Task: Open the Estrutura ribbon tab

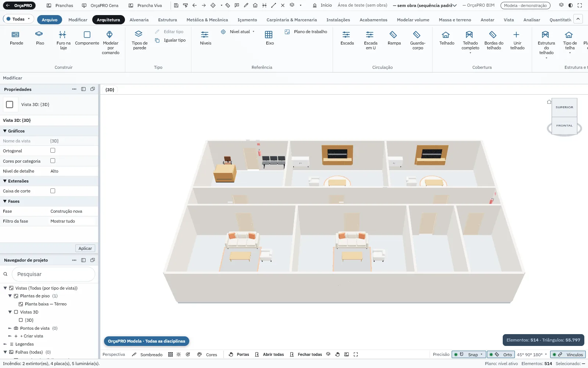Action: (x=168, y=20)
